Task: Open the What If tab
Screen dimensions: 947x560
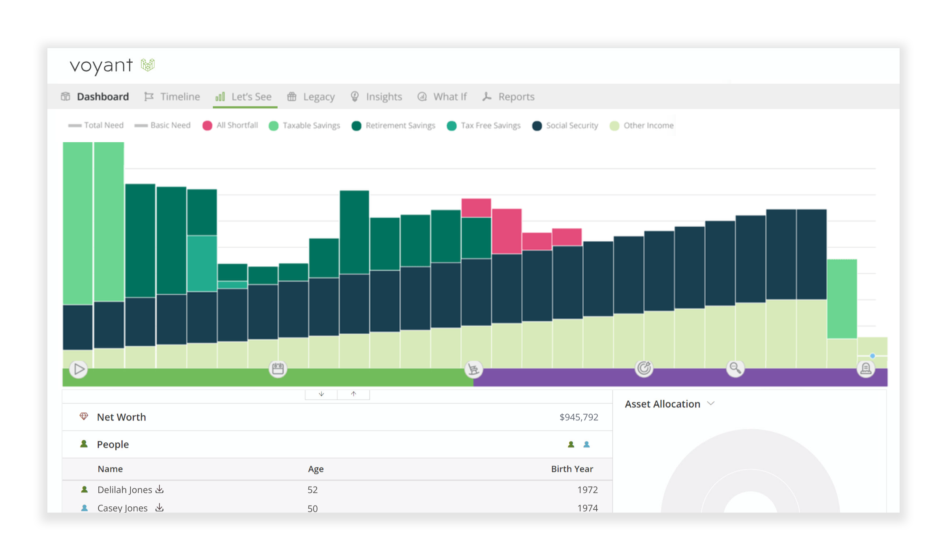Action: click(x=442, y=96)
